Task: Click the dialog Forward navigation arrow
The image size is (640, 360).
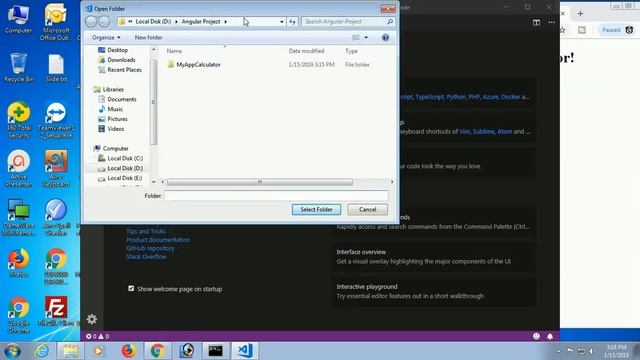Action: point(104,22)
